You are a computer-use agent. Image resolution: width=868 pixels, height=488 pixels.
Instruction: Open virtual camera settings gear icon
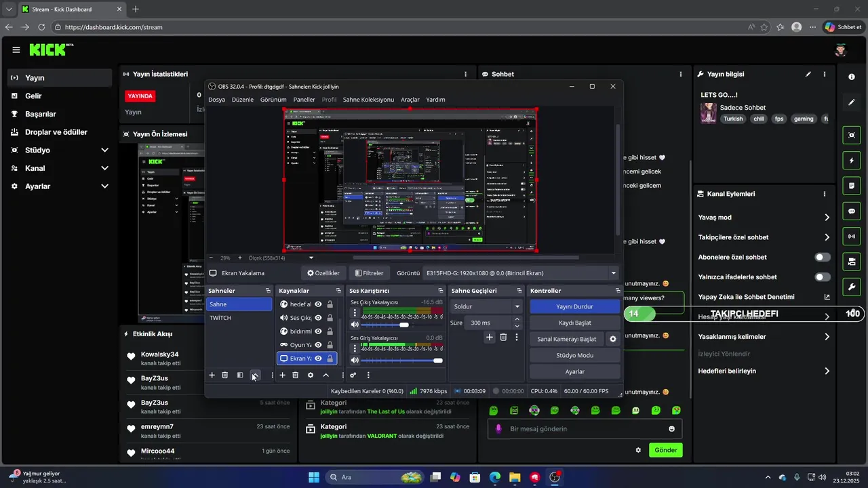pos(613,339)
